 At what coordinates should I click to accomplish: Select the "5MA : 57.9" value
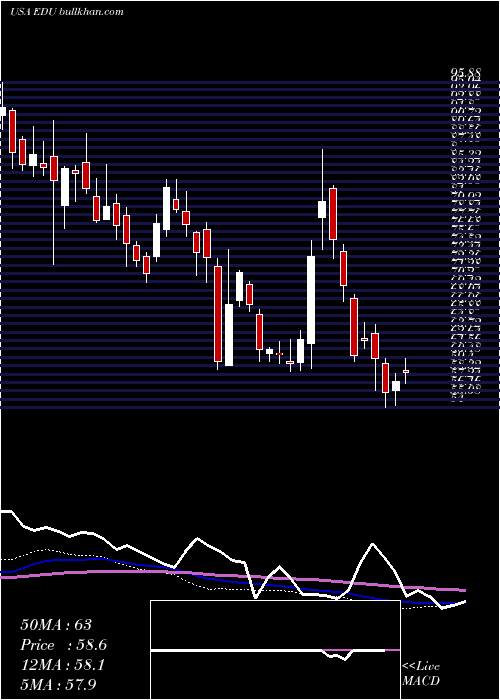pyautogui.click(x=58, y=684)
